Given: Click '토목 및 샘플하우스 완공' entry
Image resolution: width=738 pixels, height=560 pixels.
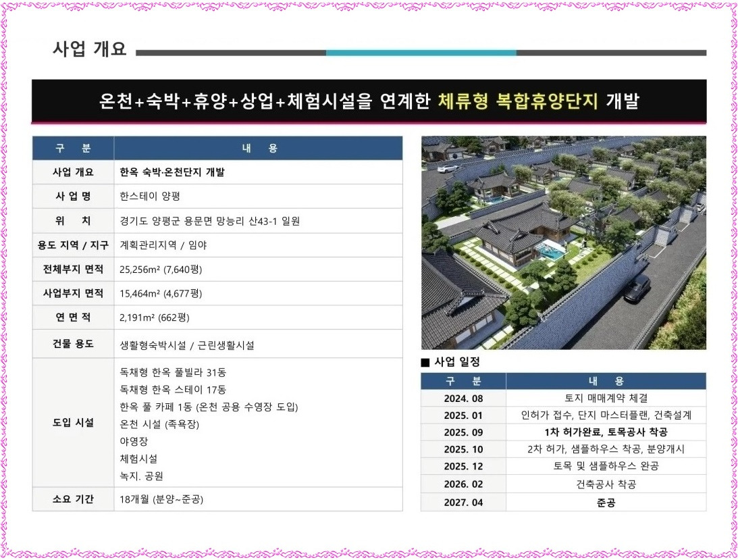Looking at the screenshot, I should (x=606, y=466).
